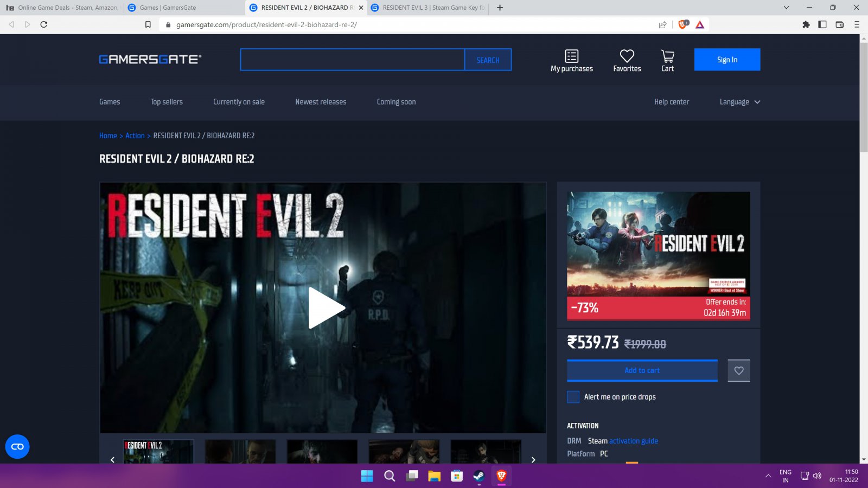868x488 pixels.
Task: Open Microsoft Store from taskbar
Action: (457, 476)
